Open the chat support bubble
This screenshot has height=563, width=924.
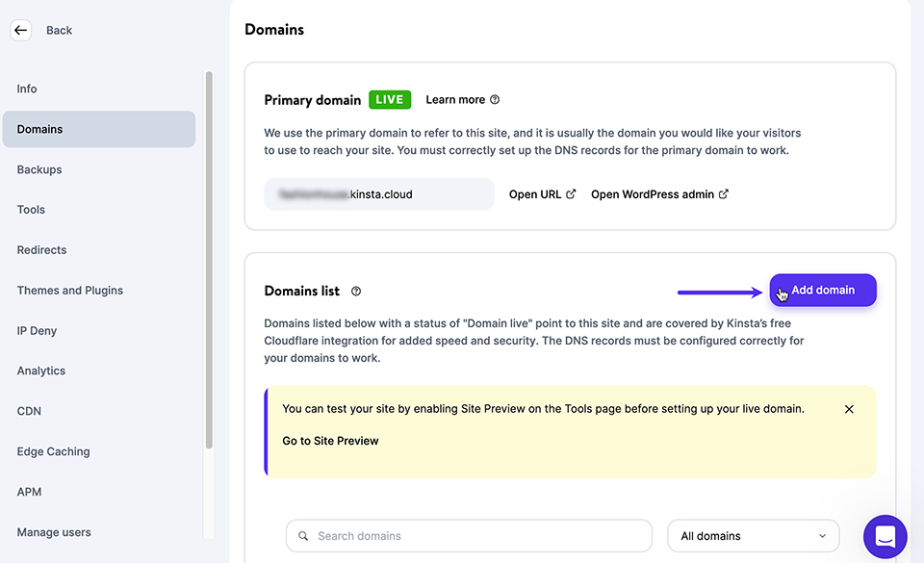point(885,537)
